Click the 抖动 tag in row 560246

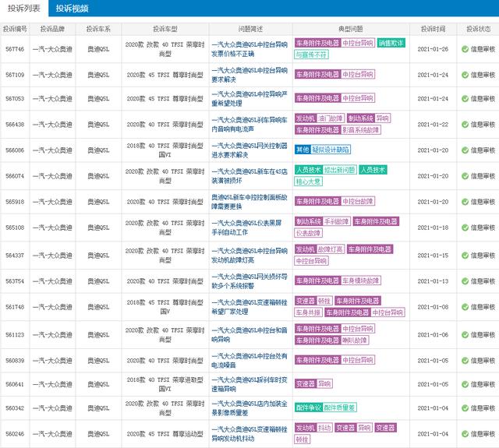tap(324, 428)
